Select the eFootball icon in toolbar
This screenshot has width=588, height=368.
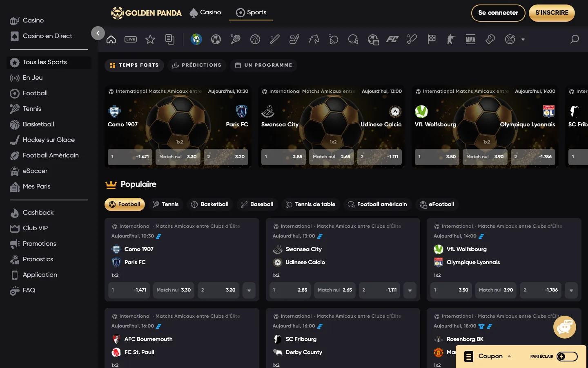click(373, 39)
